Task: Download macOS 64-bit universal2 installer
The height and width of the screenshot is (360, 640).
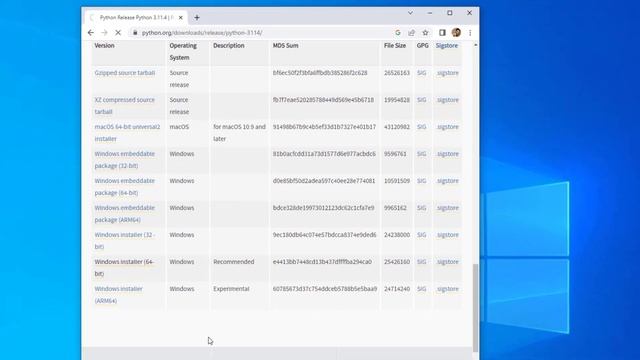Action: click(127, 133)
